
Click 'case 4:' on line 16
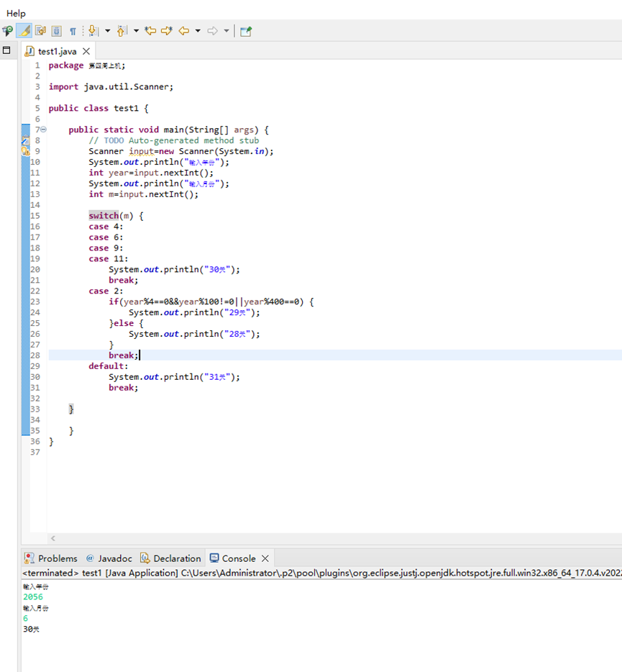pos(106,227)
